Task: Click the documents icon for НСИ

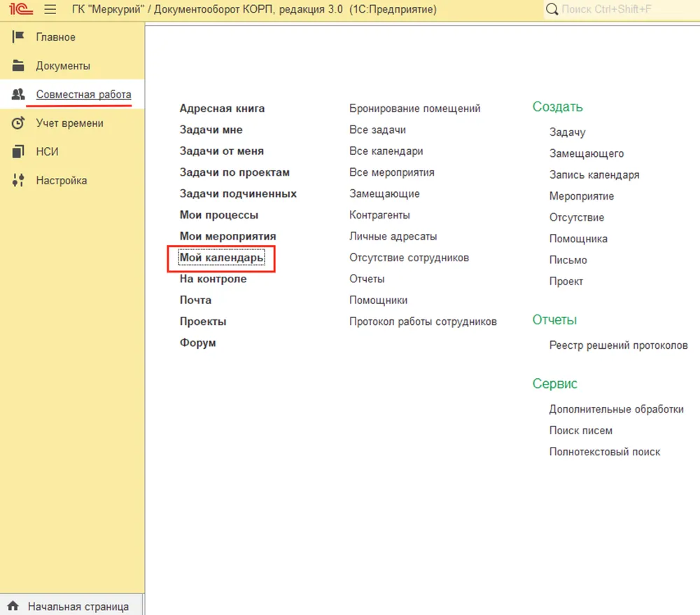Action: point(18,151)
